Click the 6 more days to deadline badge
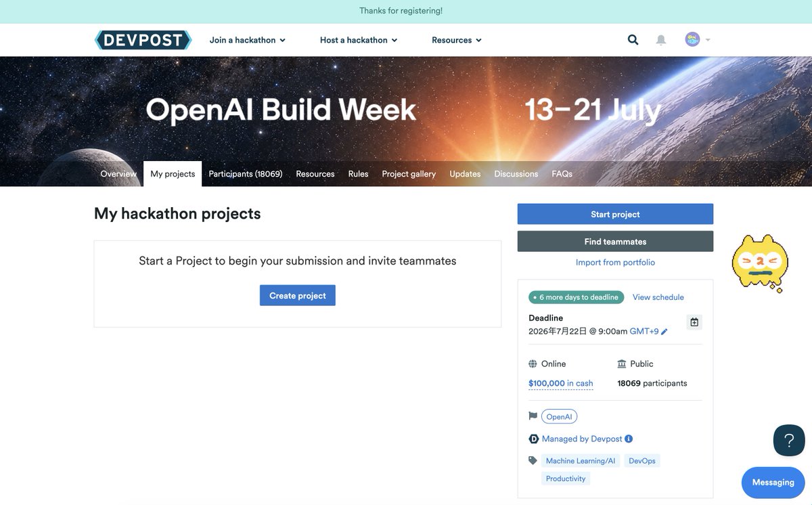The image size is (812, 505). tap(576, 297)
